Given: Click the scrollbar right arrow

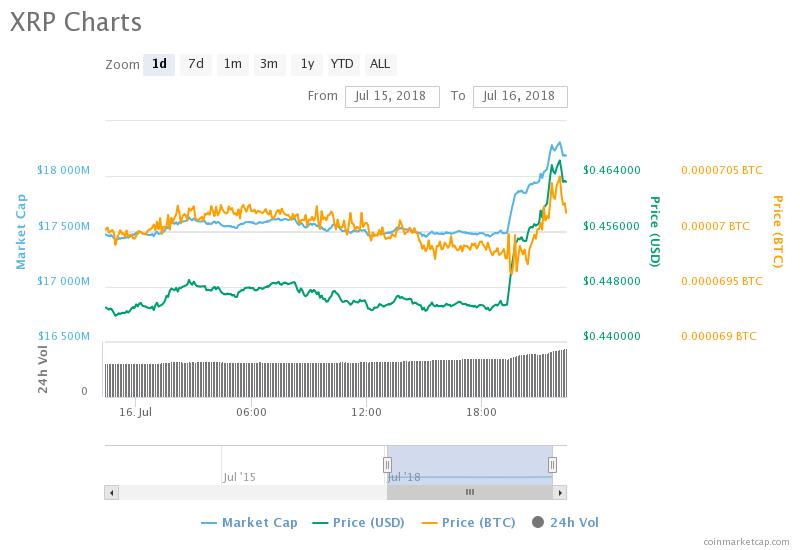Looking at the screenshot, I should 560,492.
